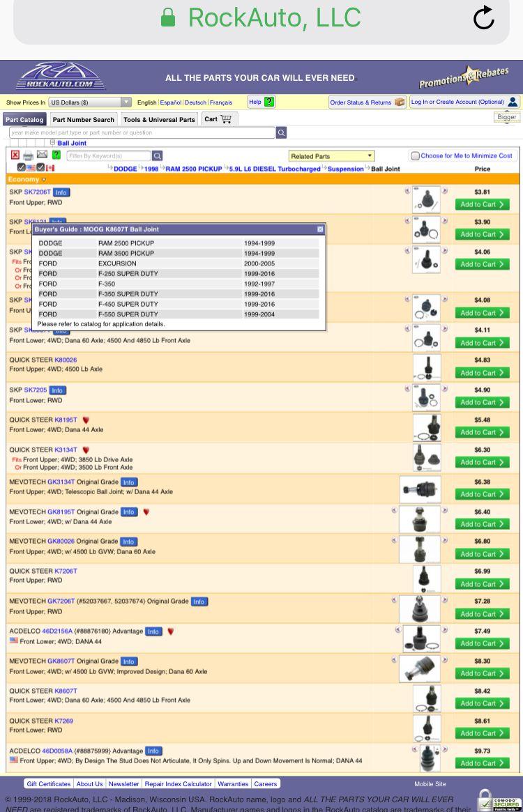
Task: Open Info for ACDELCO 46D0058A
Action: pos(153,751)
